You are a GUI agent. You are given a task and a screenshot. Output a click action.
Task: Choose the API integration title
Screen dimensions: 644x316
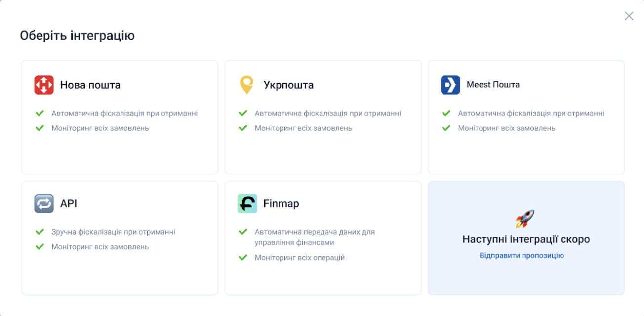point(69,203)
